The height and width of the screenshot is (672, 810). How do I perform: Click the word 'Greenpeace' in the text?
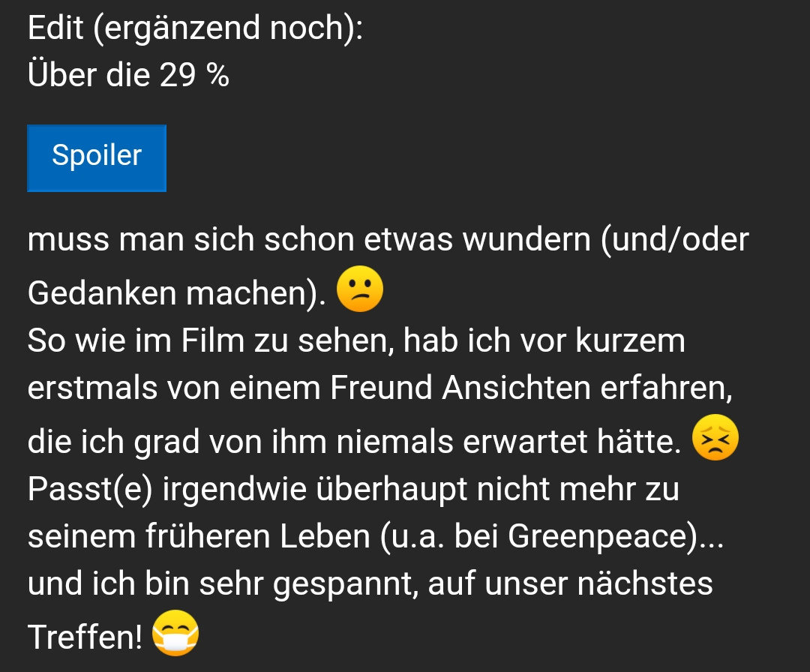click(x=602, y=537)
